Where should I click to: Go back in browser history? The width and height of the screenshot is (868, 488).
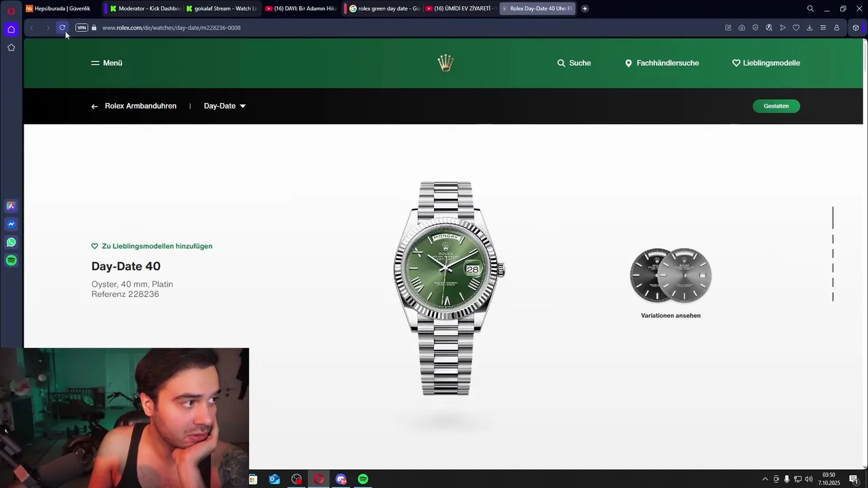(x=31, y=28)
